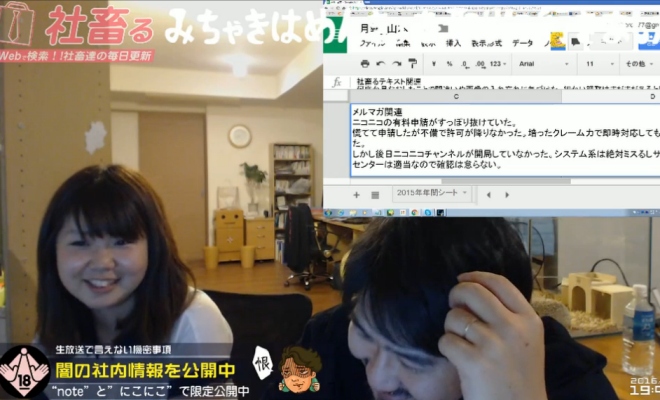Open the all-sheets list icon
This screenshot has height=400, width=660.
(x=375, y=194)
